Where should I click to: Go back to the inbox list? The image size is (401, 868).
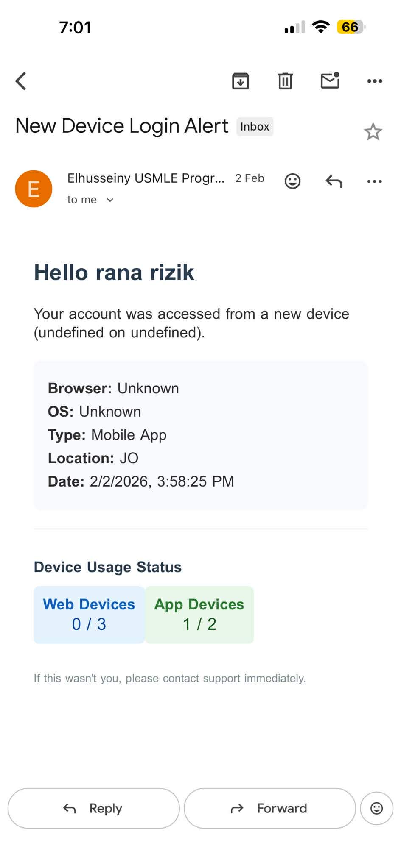[x=21, y=81]
